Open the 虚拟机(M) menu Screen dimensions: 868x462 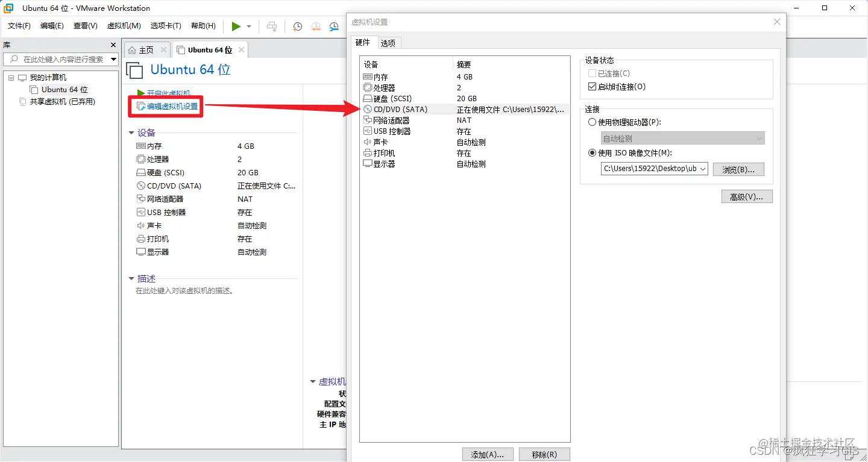pyautogui.click(x=124, y=26)
